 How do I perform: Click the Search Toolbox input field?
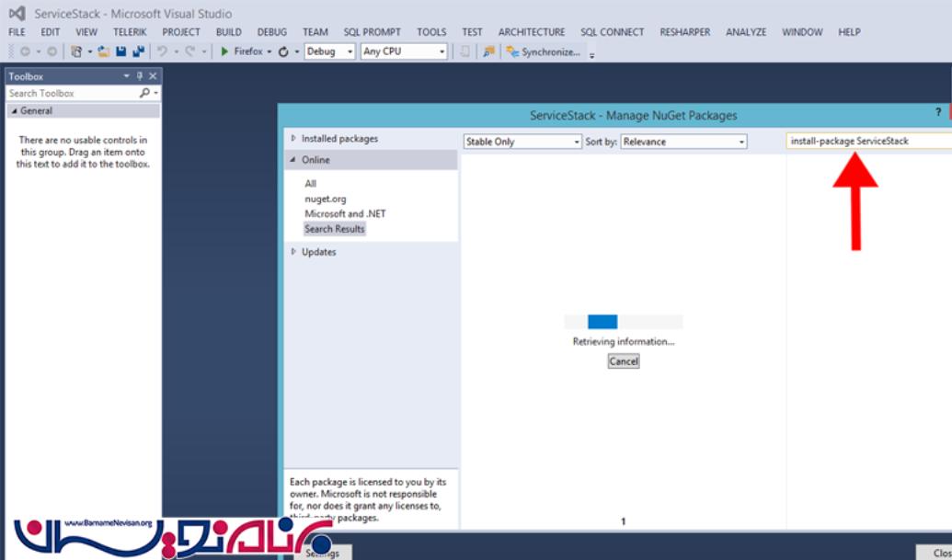coord(72,93)
